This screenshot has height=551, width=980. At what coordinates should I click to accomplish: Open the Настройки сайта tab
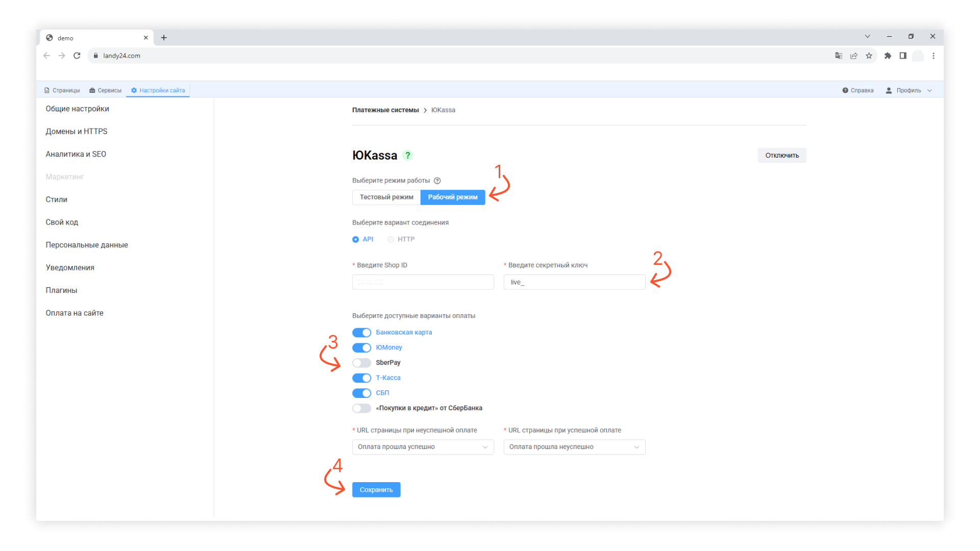pos(158,90)
